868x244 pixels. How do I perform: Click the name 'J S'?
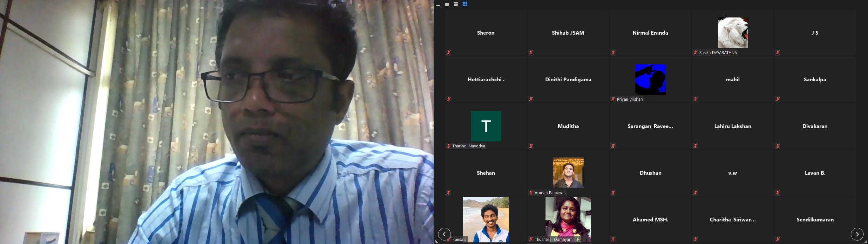click(x=815, y=33)
